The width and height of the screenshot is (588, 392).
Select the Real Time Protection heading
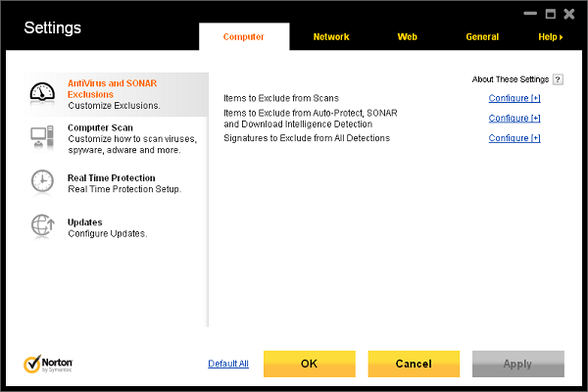click(112, 177)
